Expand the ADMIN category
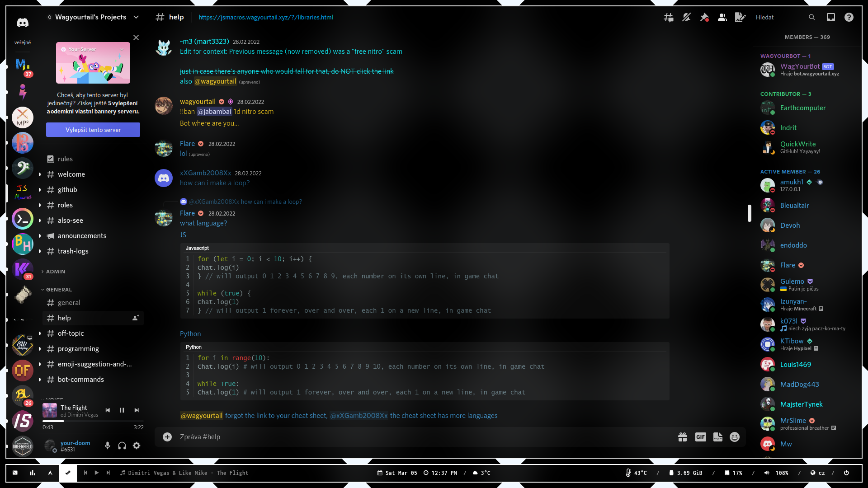The width and height of the screenshot is (868, 488). (55, 272)
